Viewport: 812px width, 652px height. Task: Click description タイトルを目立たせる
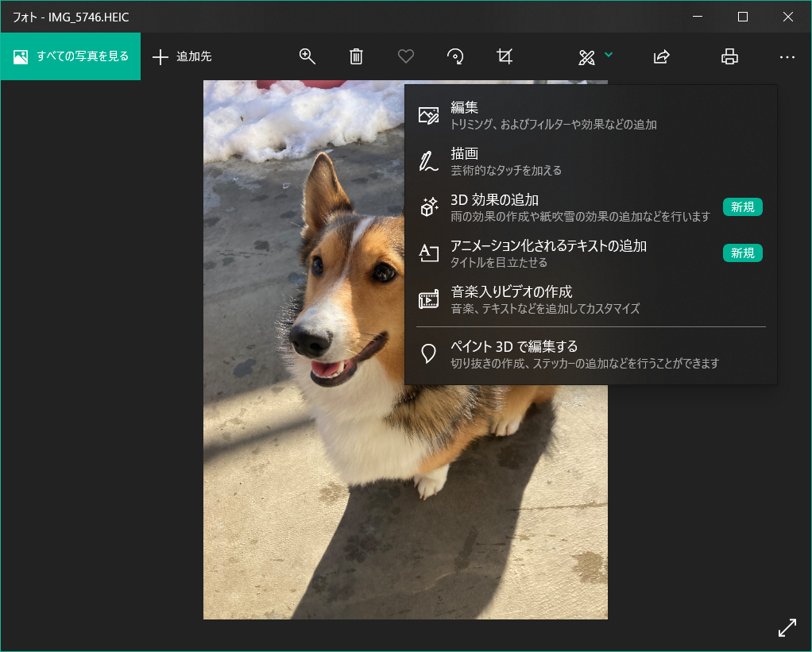499,263
